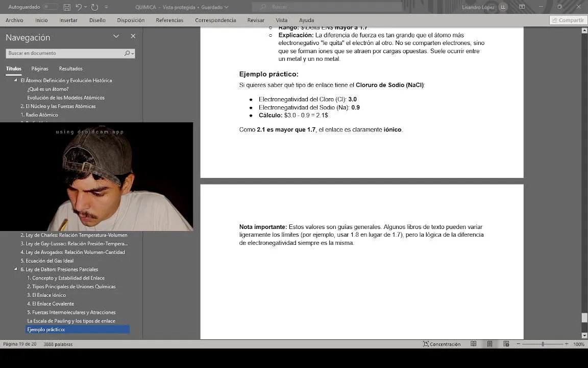Open the Archivo menu
The width and height of the screenshot is (588, 368).
14,20
